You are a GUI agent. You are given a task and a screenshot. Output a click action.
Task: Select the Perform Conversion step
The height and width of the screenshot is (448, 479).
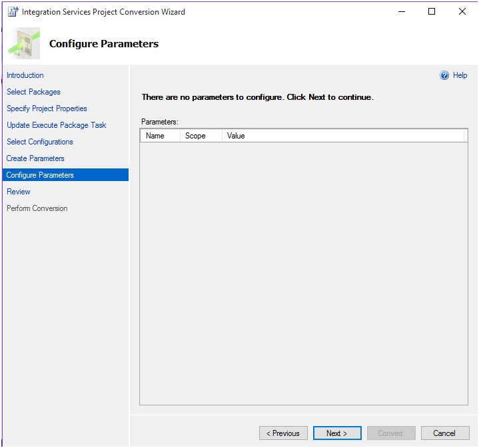point(37,208)
